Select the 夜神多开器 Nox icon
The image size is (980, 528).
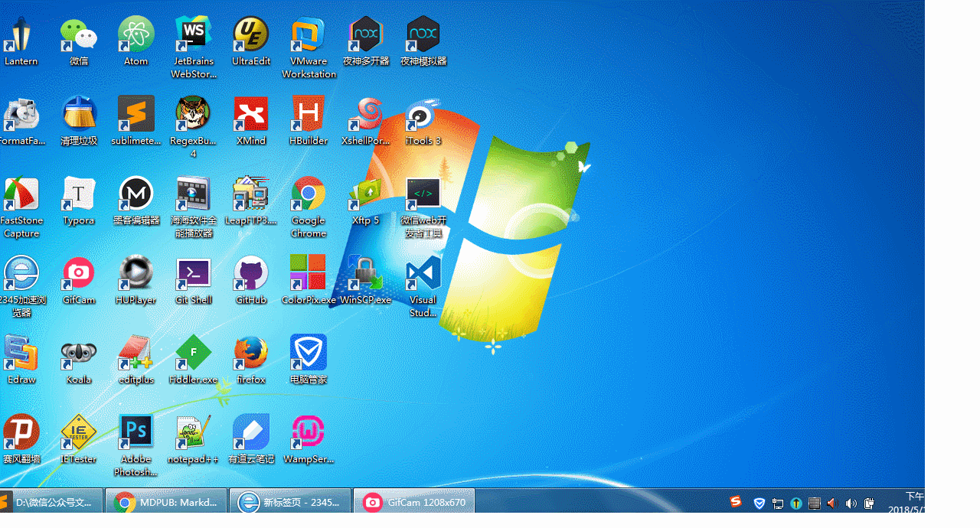tap(366, 41)
